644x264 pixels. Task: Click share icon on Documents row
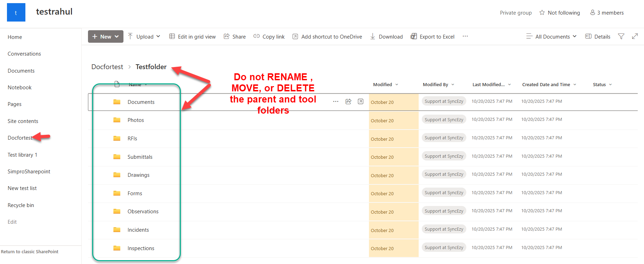pyautogui.click(x=348, y=101)
